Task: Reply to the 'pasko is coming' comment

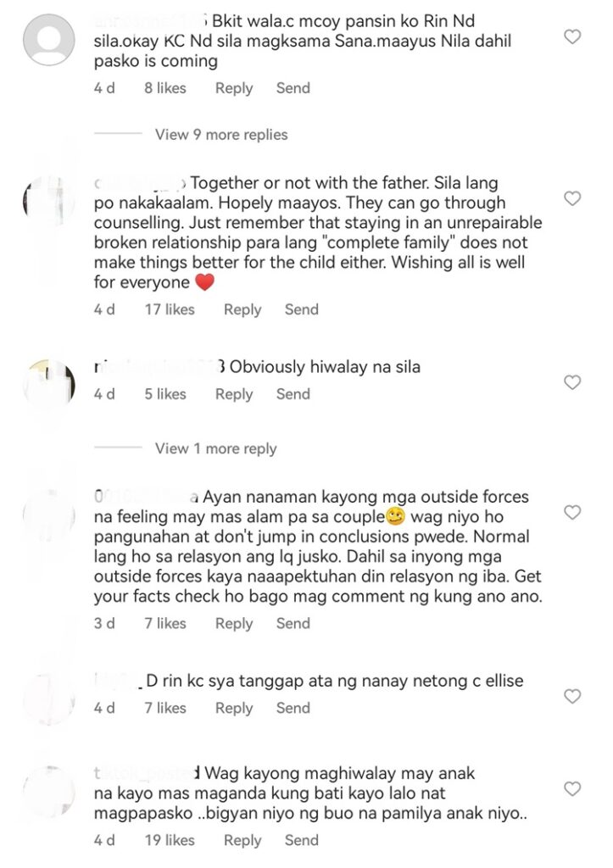Action: coord(234,88)
